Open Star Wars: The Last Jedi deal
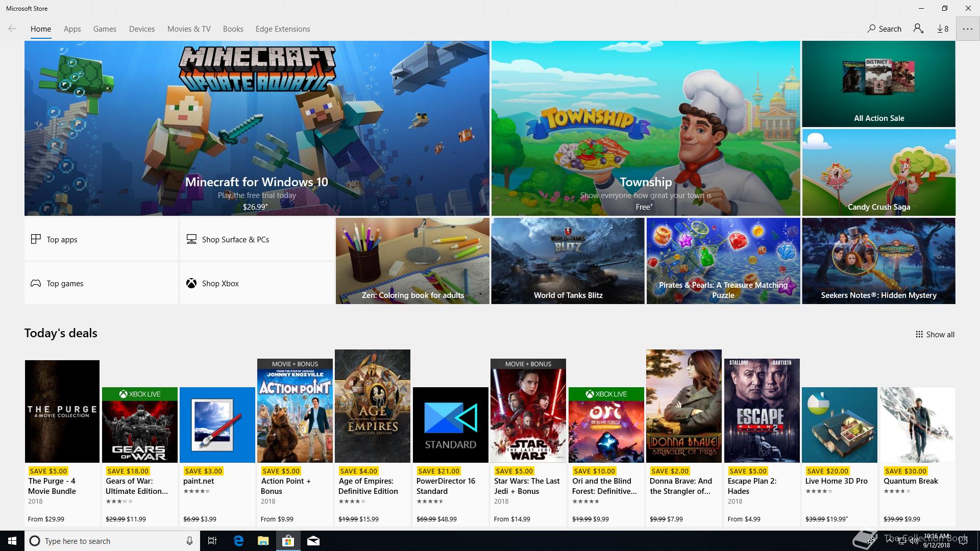The width and height of the screenshot is (980, 551). tap(528, 442)
